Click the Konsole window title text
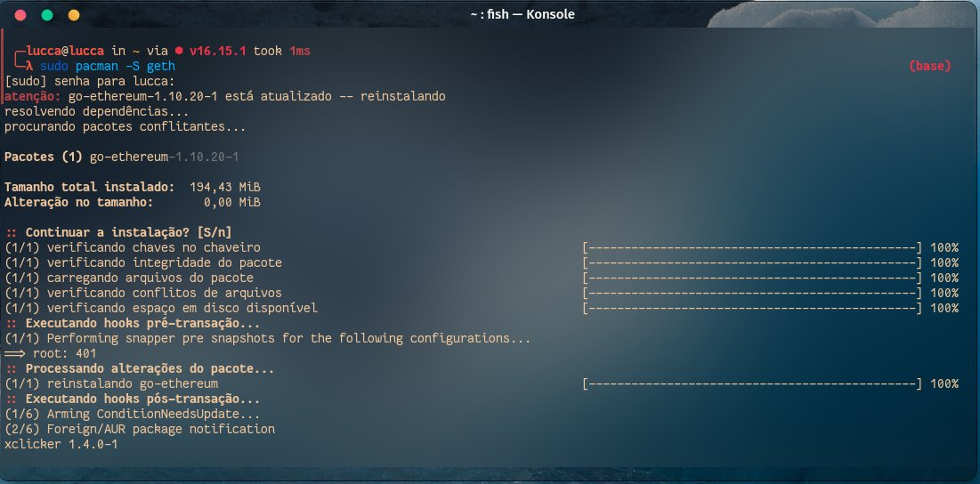This screenshot has width=980, height=484. pyautogui.click(x=522, y=14)
